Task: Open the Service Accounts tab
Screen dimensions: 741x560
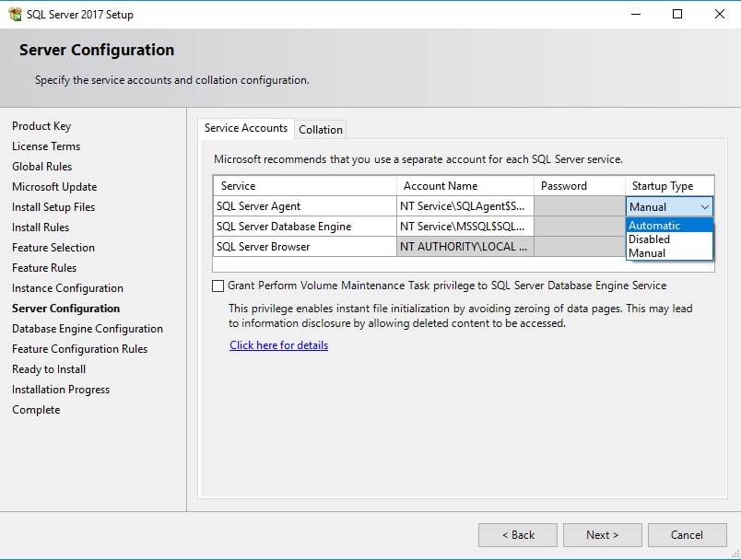Action: point(246,128)
